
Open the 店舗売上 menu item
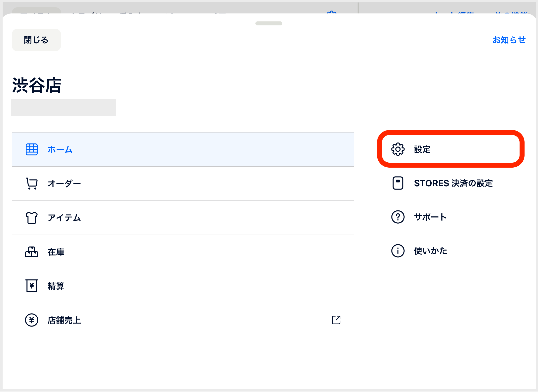(x=183, y=320)
